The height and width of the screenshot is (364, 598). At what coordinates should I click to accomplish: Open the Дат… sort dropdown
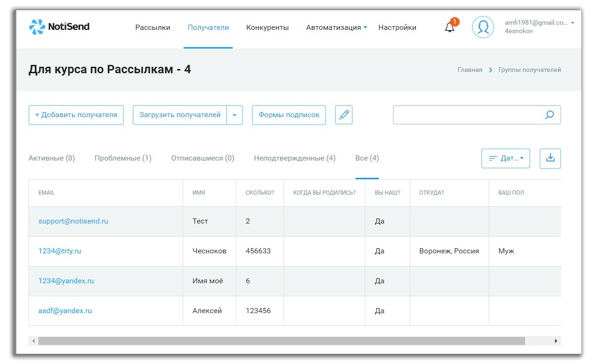coord(505,158)
